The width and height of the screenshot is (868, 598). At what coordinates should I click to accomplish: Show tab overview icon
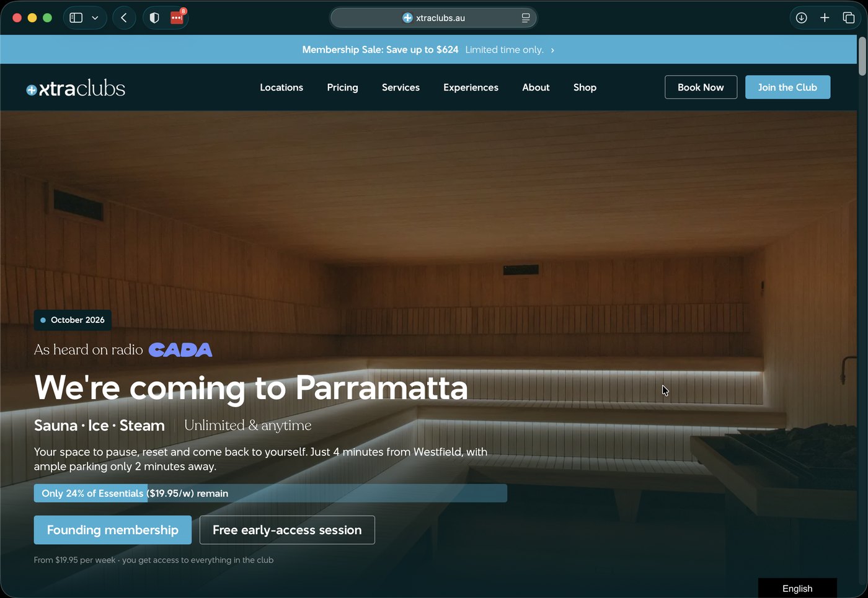point(849,18)
